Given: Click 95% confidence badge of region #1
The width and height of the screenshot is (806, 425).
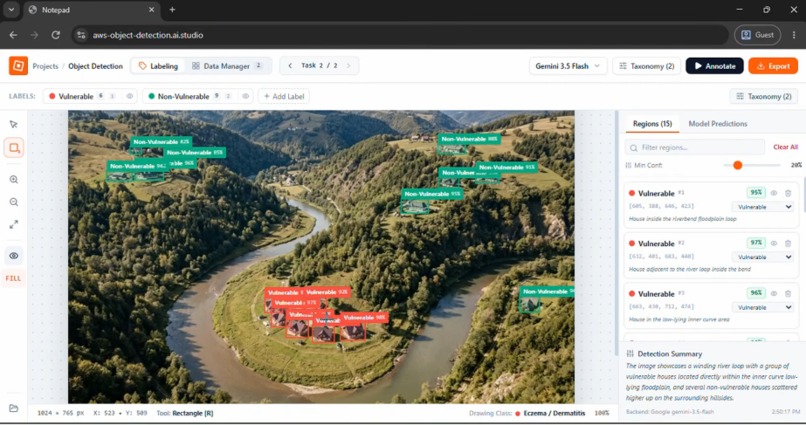Looking at the screenshot, I should click(x=756, y=193).
